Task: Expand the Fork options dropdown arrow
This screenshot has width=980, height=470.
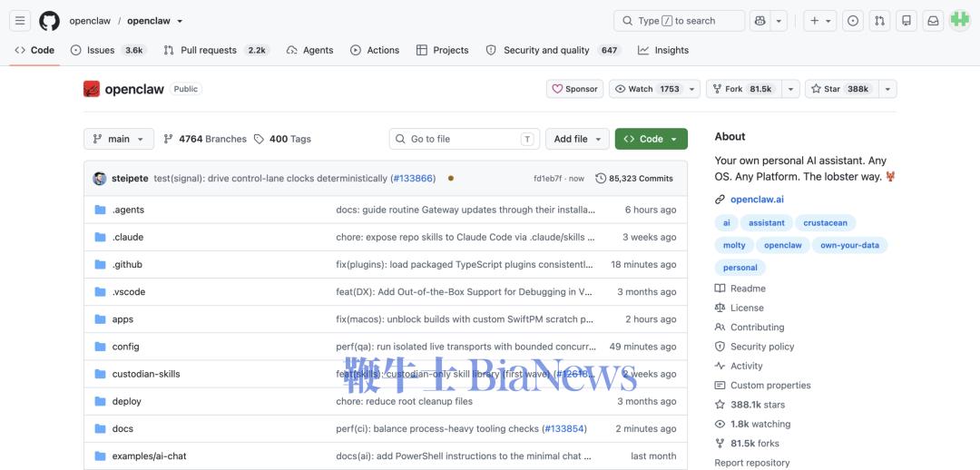Action: pos(790,89)
